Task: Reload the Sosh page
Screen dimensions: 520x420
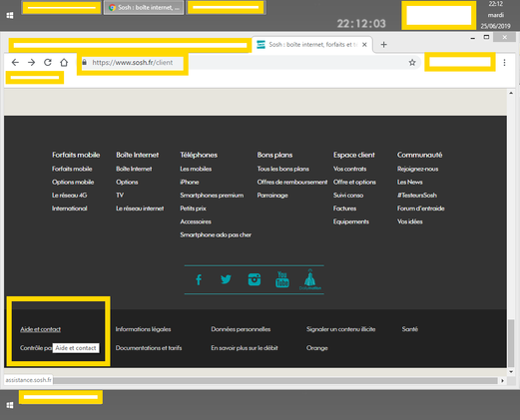Action: click(x=48, y=63)
